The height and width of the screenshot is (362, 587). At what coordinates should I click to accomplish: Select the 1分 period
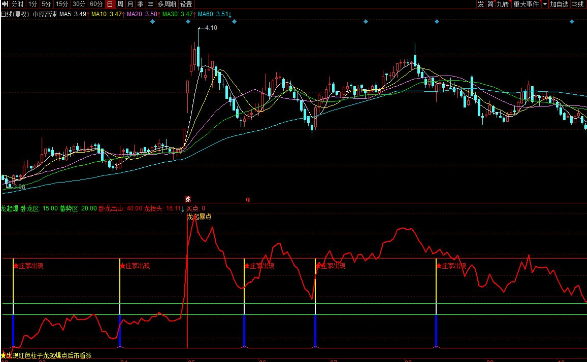33,4
